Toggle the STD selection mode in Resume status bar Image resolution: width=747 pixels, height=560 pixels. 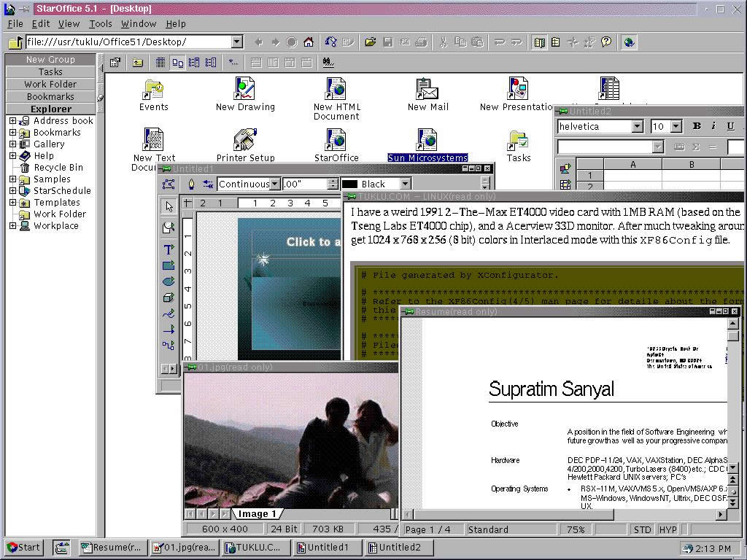point(642,529)
